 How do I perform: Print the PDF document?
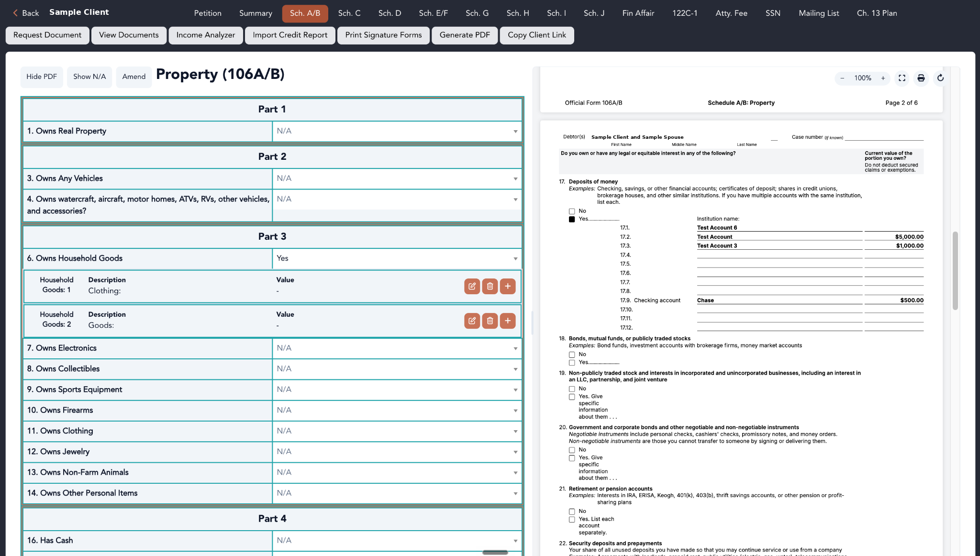(x=921, y=78)
